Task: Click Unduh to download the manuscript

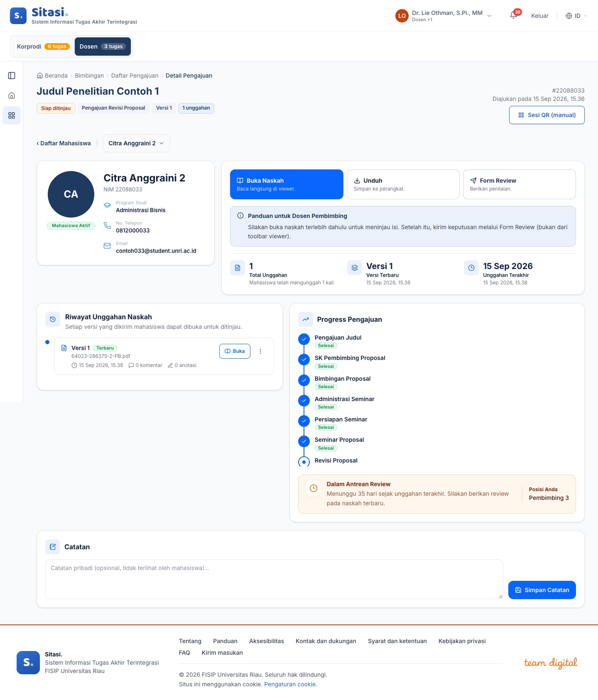Action: pyautogui.click(x=403, y=184)
